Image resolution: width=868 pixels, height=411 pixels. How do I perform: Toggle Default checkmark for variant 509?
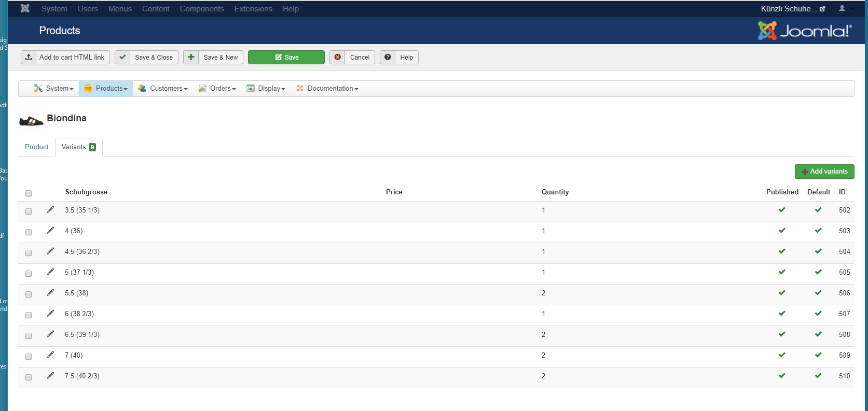pyautogui.click(x=818, y=355)
